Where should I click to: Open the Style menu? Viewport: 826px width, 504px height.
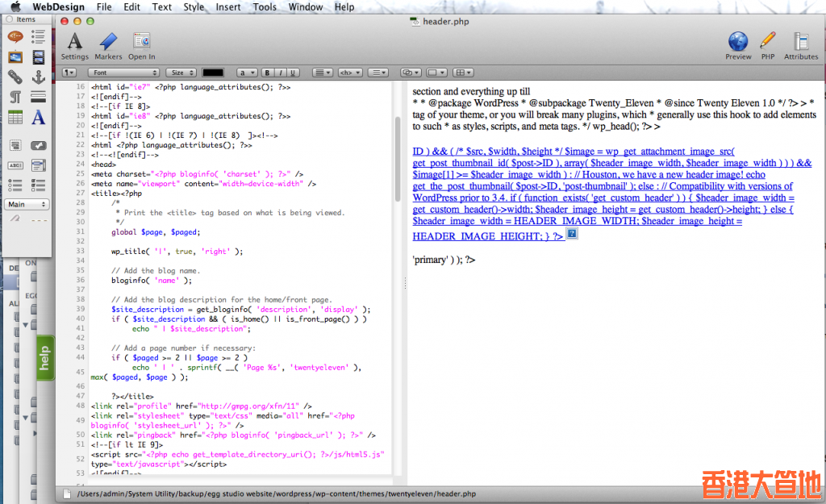(x=194, y=6)
